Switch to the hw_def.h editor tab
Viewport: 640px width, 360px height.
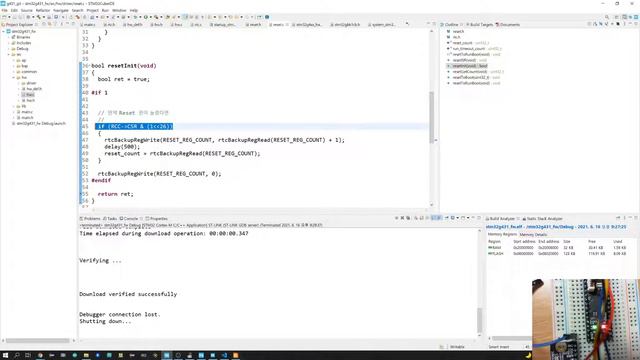pos(133,24)
